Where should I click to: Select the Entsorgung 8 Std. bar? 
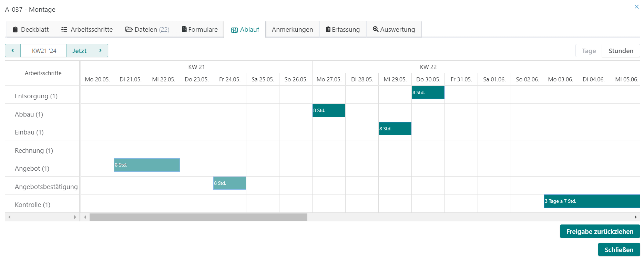click(428, 92)
